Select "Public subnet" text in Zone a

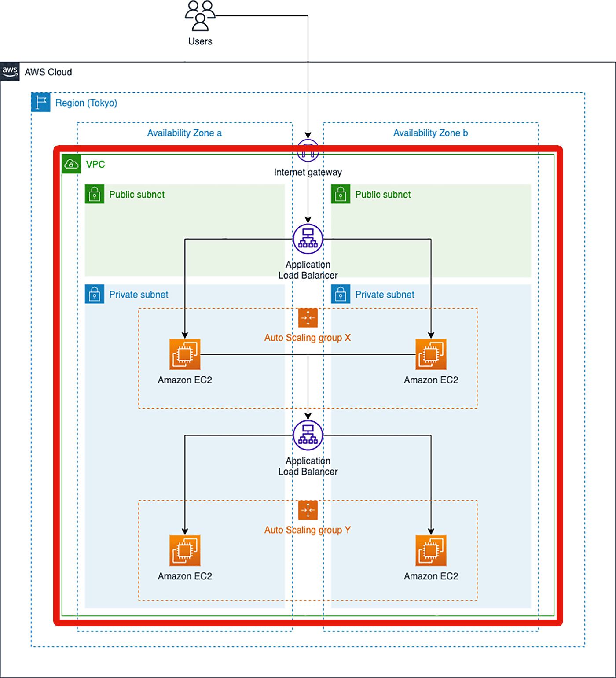[137, 195]
